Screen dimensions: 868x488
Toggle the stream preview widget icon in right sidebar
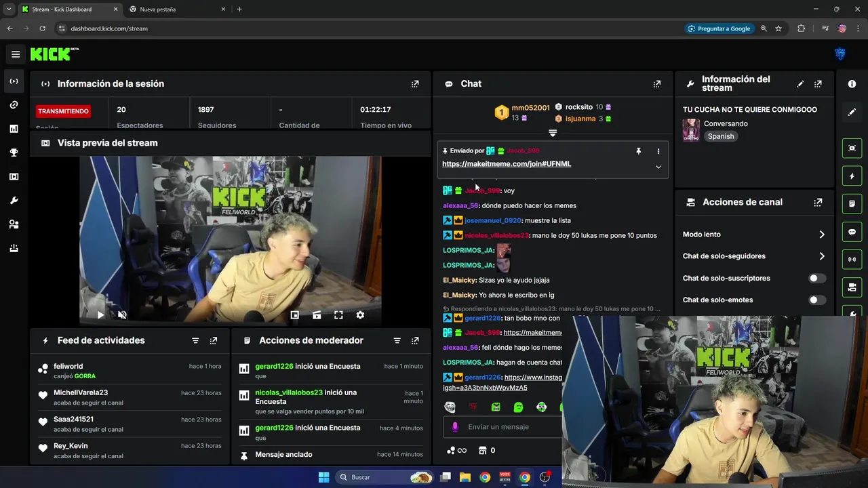click(852, 148)
